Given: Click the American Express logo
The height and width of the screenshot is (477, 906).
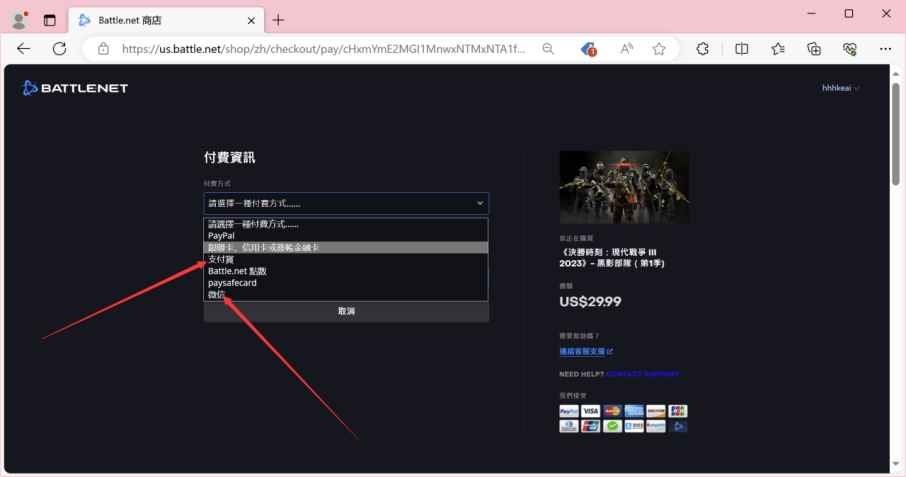Looking at the screenshot, I should [634, 411].
